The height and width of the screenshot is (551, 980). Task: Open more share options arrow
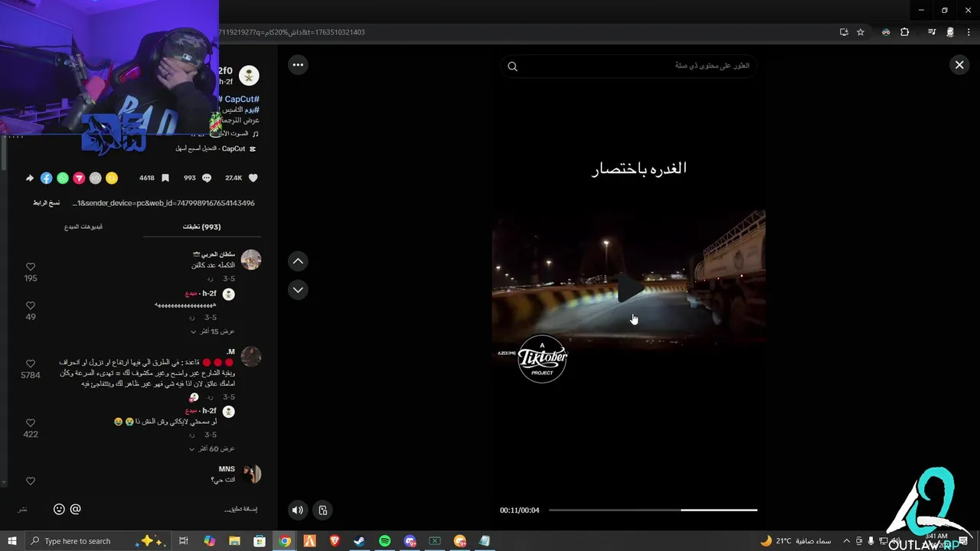coord(29,178)
